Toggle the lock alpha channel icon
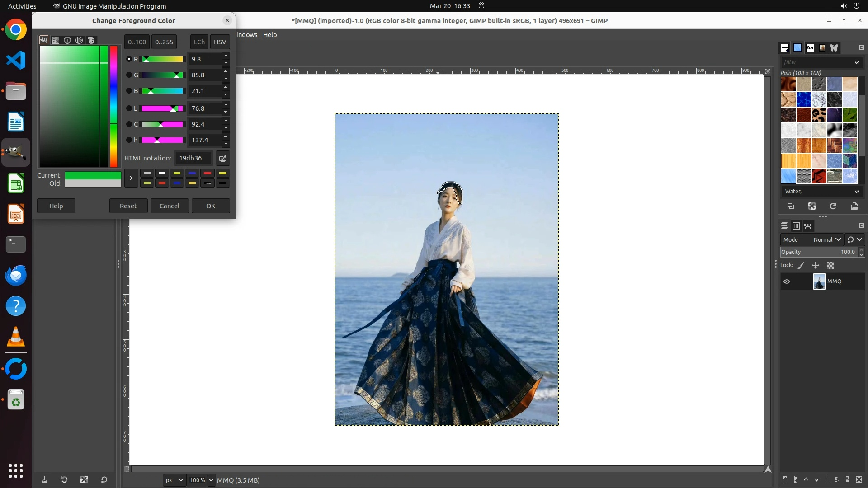 830,265
